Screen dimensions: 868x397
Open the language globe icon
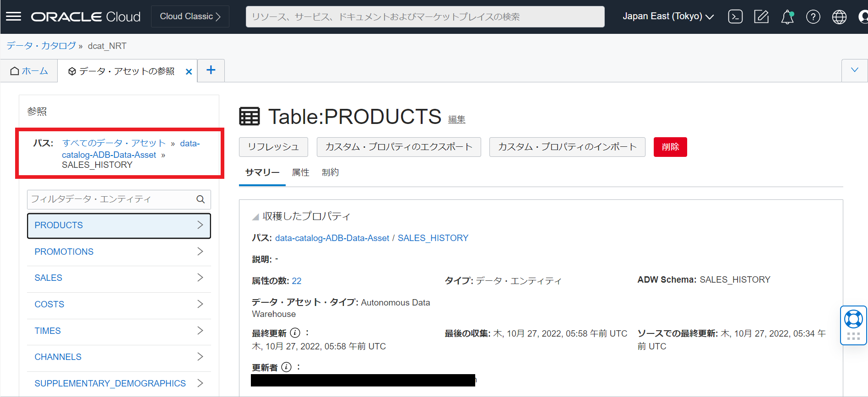[839, 17]
